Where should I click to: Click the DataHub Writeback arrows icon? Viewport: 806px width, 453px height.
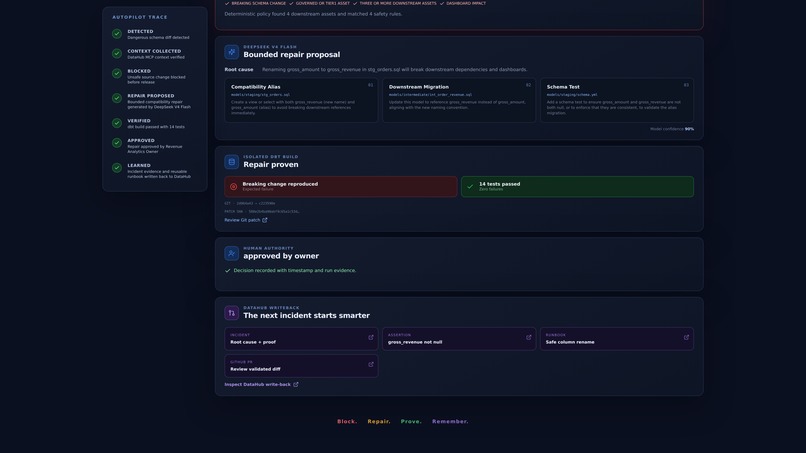[231, 313]
